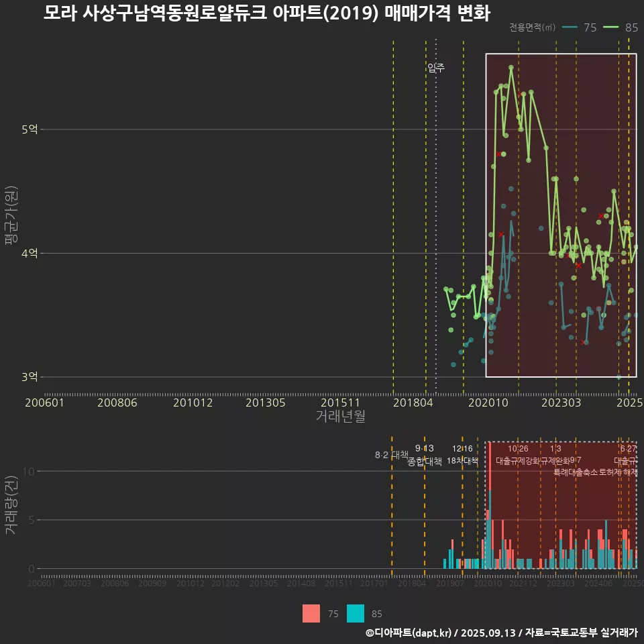Click '202112' on the volume chart axis
The height and width of the screenshot is (644, 644).
[x=523, y=583]
